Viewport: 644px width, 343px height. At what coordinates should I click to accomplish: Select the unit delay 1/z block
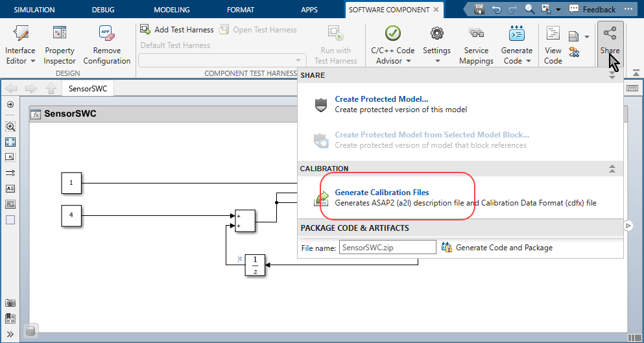255,265
